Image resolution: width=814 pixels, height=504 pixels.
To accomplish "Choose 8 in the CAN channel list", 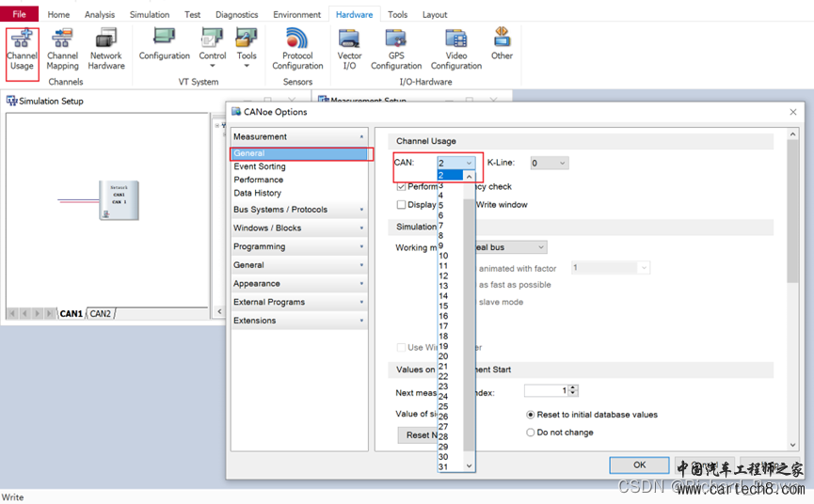I will click(441, 236).
